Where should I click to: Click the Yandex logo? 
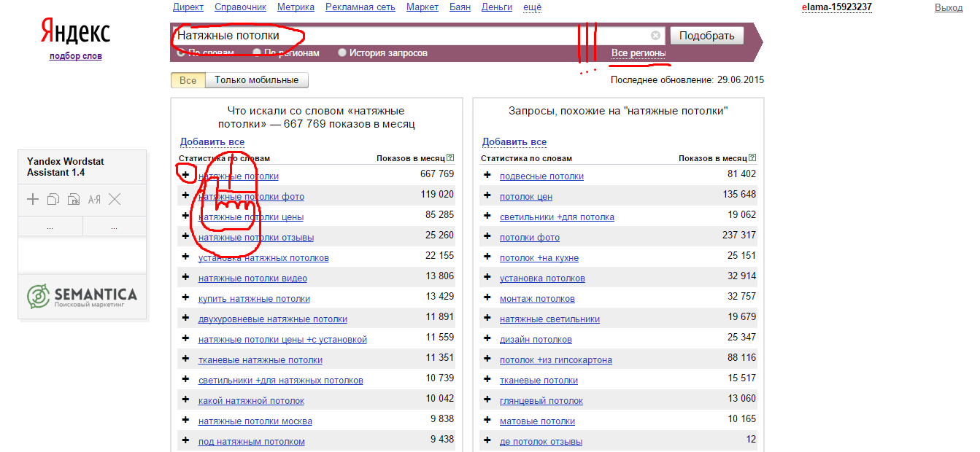75,32
